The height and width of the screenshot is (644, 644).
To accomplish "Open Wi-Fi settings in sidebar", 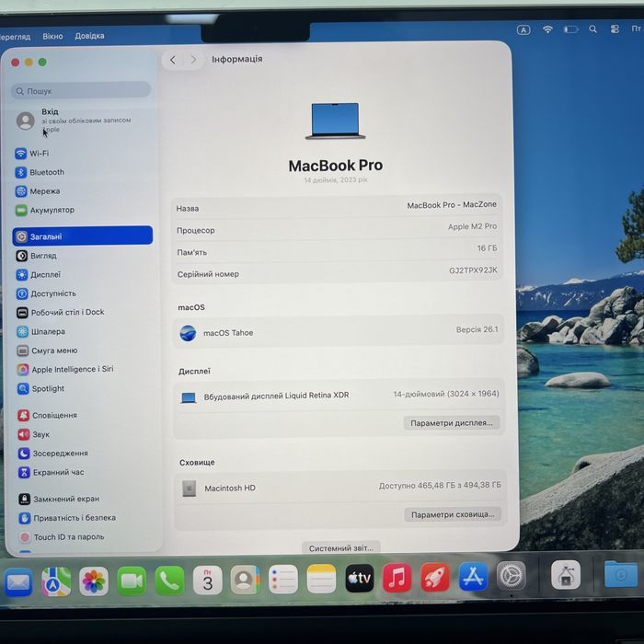I will click(x=32, y=154).
